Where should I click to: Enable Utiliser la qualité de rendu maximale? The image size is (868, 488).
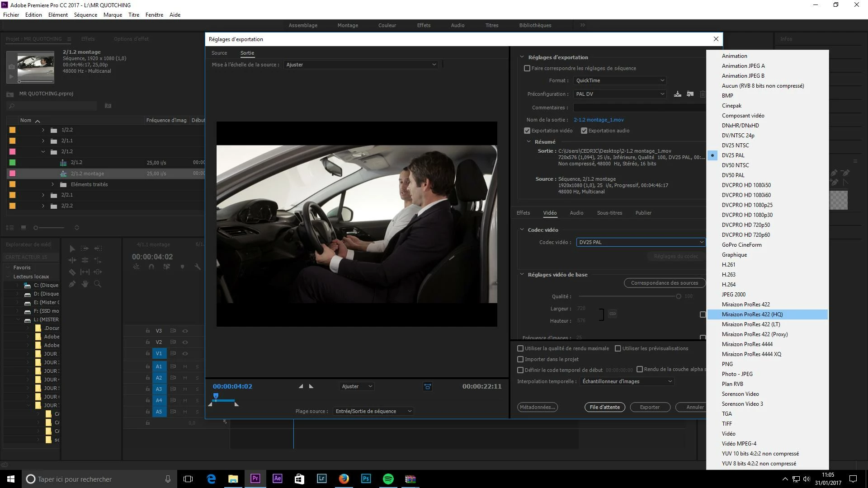[x=520, y=348]
